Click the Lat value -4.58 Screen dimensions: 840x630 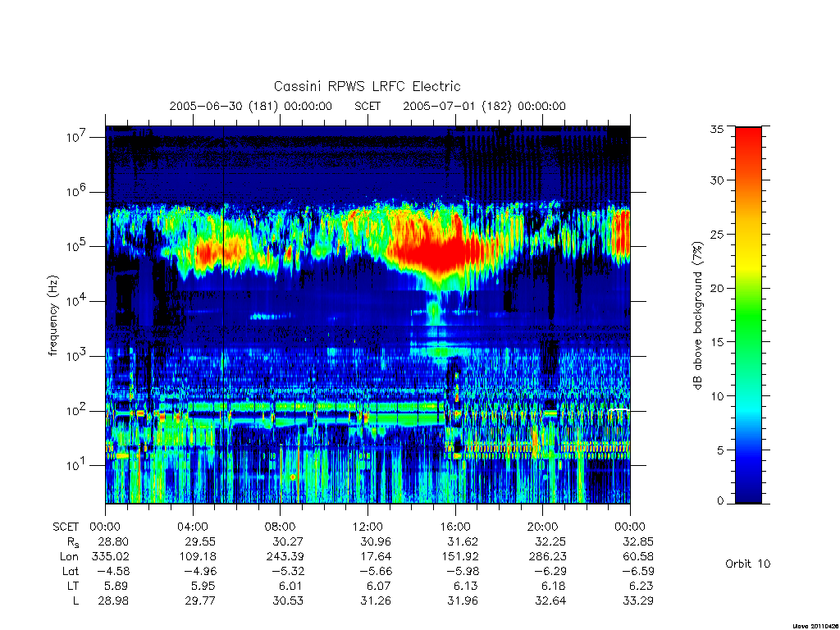coord(112,571)
